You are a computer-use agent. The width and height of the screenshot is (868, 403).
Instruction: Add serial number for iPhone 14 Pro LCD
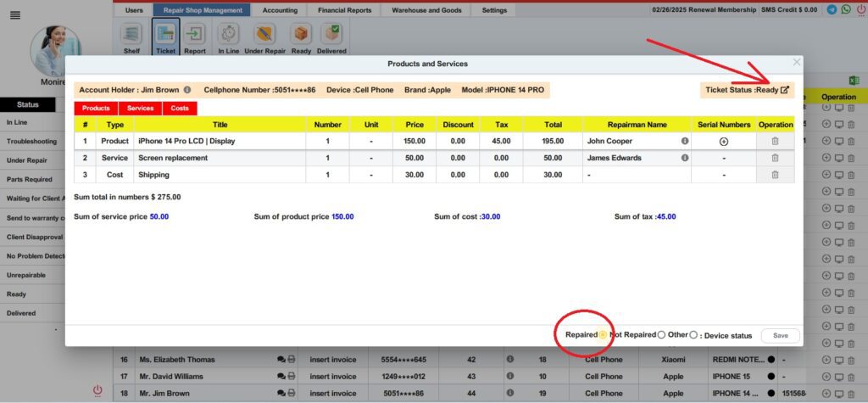[724, 142]
